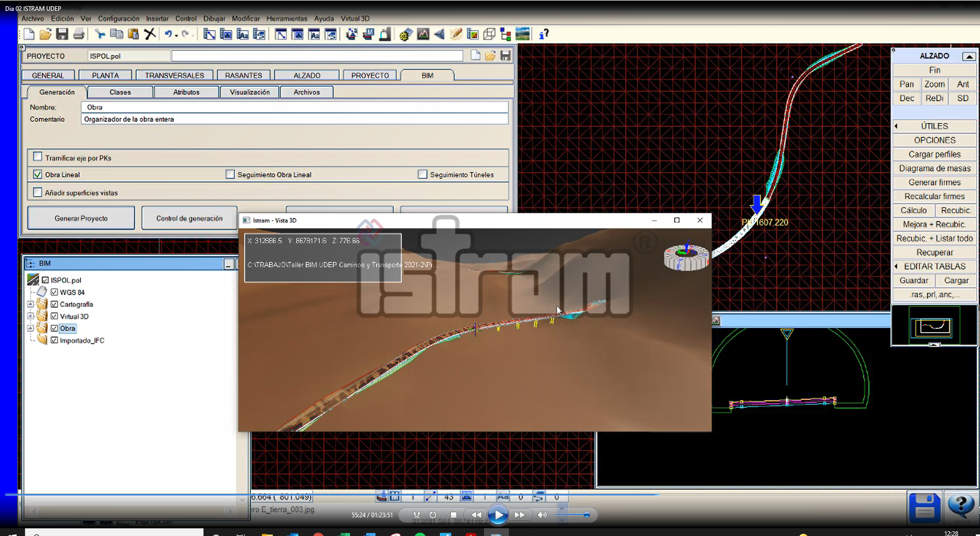Click the yellow gear settings toolbar icon

point(406,34)
